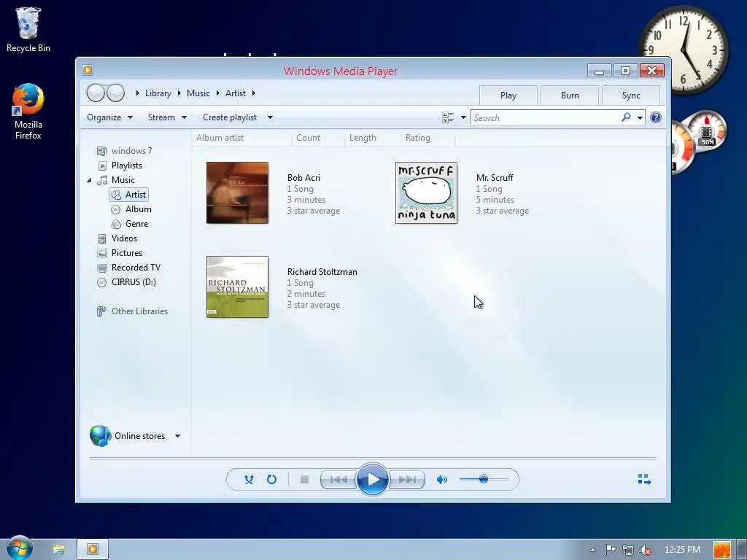Skip to the next track
Viewport: 747px width, 560px height.
tap(407, 480)
